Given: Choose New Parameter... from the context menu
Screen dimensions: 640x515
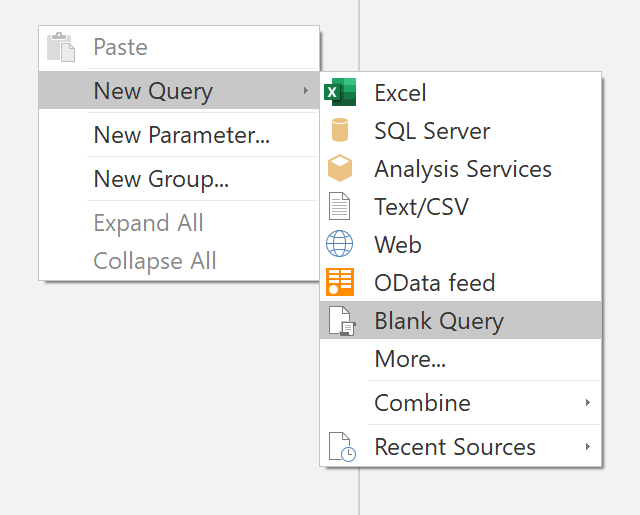Looking at the screenshot, I should pos(181,135).
